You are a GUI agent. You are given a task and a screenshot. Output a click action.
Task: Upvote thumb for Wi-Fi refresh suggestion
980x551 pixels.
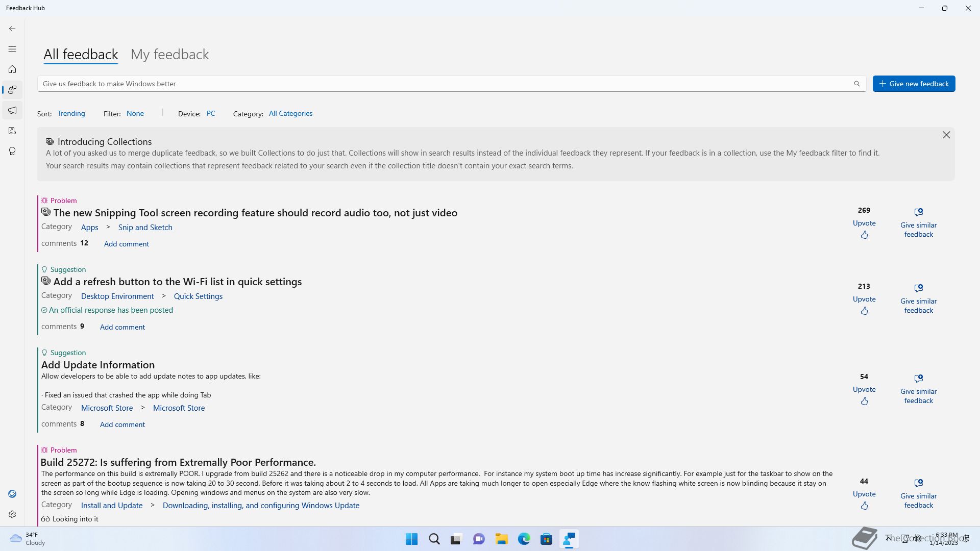pos(864,311)
